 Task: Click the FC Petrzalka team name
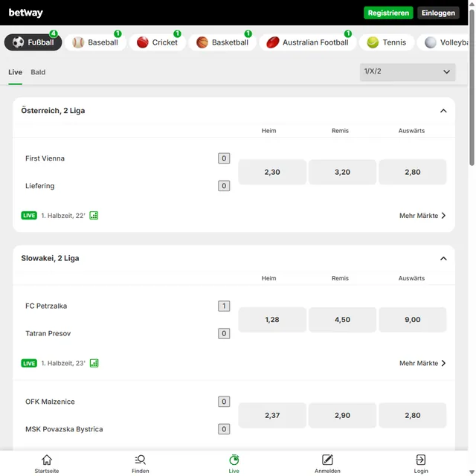click(46, 306)
